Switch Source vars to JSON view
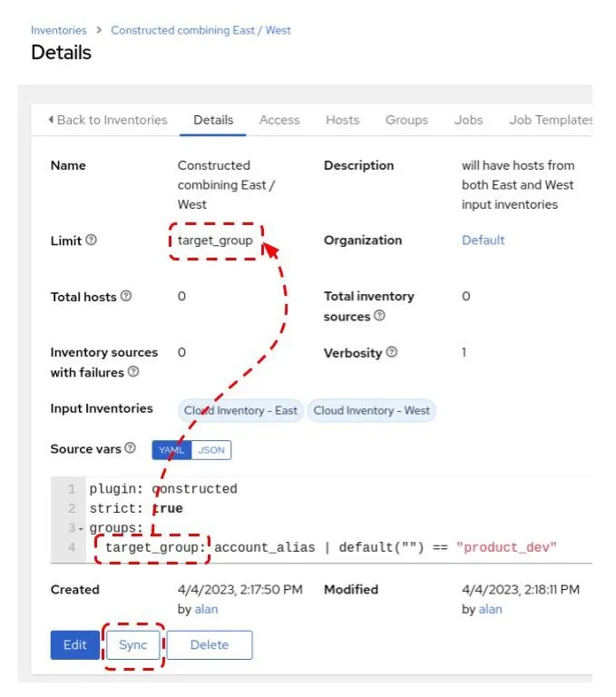616x697 pixels. [210, 449]
